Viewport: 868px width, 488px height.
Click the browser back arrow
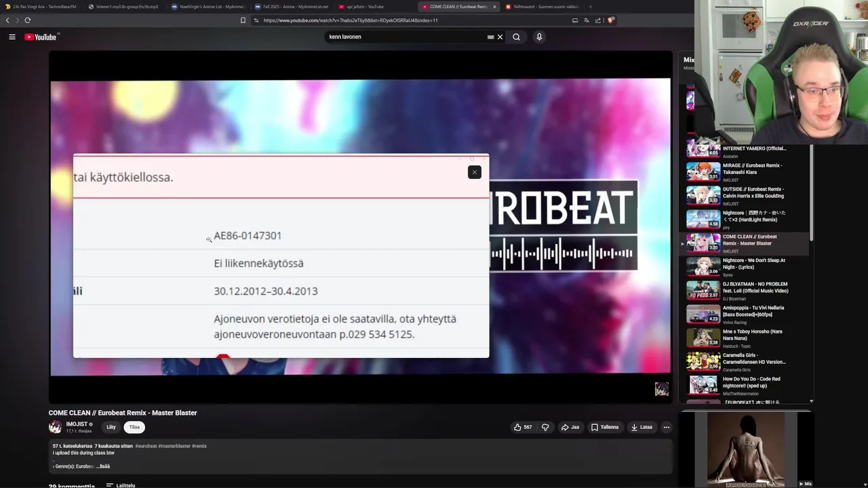coord(7,20)
